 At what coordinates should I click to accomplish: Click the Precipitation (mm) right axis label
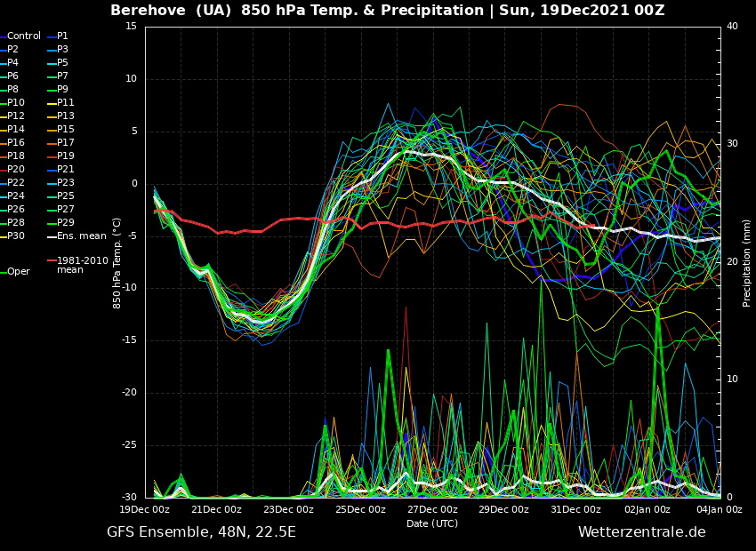tap(747, 263)
